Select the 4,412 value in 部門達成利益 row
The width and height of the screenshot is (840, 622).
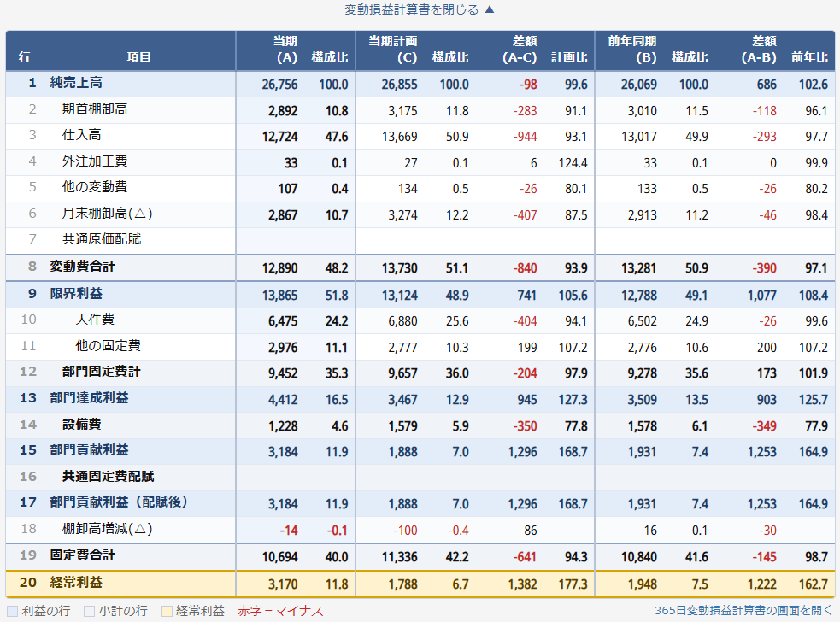tap(283, 400)
